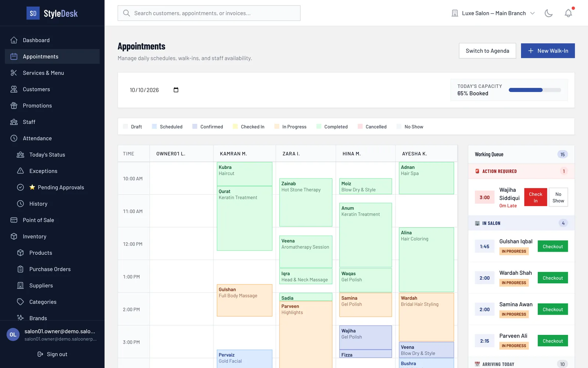Open the date picker calendar icon
Screen dimensions: 588x368
point(176,90)
